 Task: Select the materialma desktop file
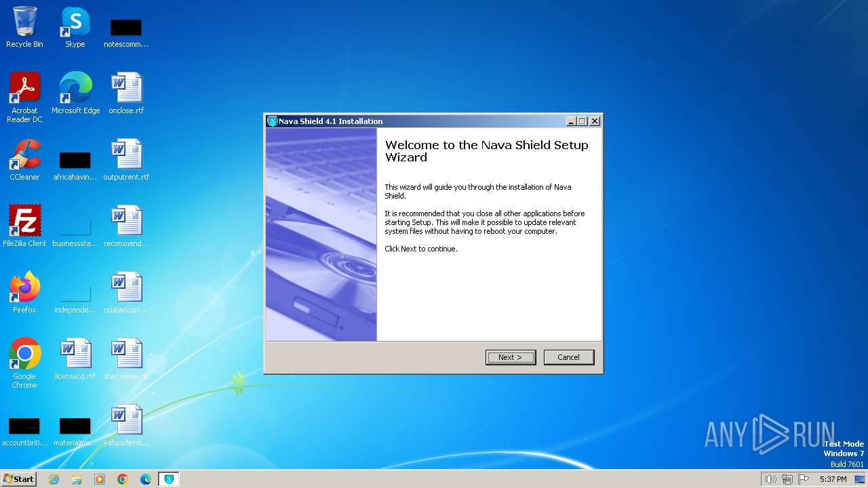(x=75, y=431)
